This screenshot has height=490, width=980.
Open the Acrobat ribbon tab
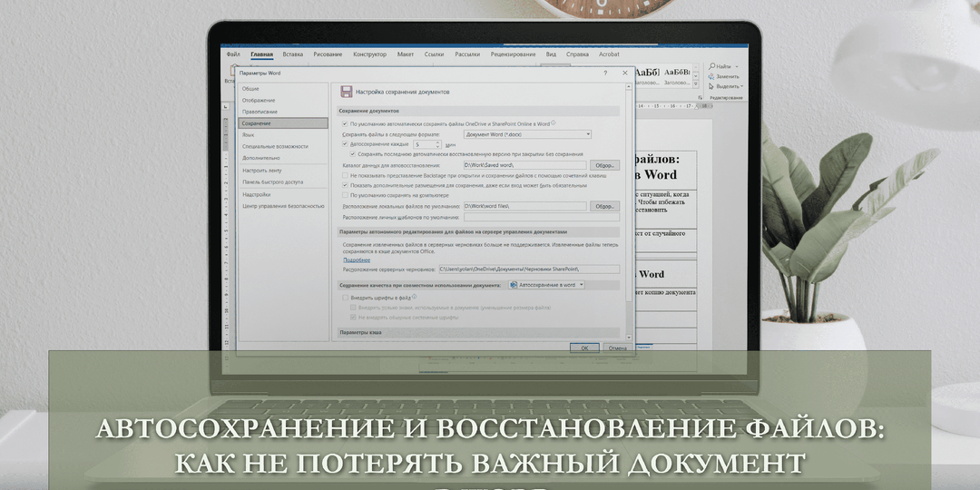tap(610, 54)
